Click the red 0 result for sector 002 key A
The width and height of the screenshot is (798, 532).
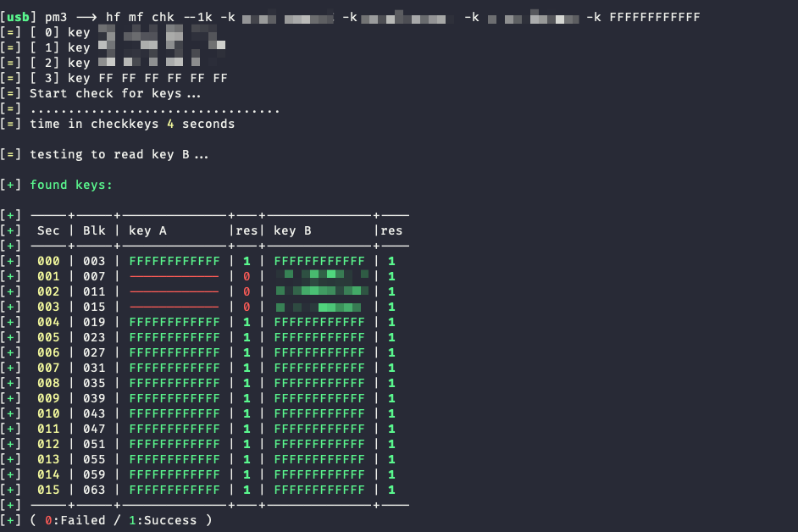[x=247, y=291]
